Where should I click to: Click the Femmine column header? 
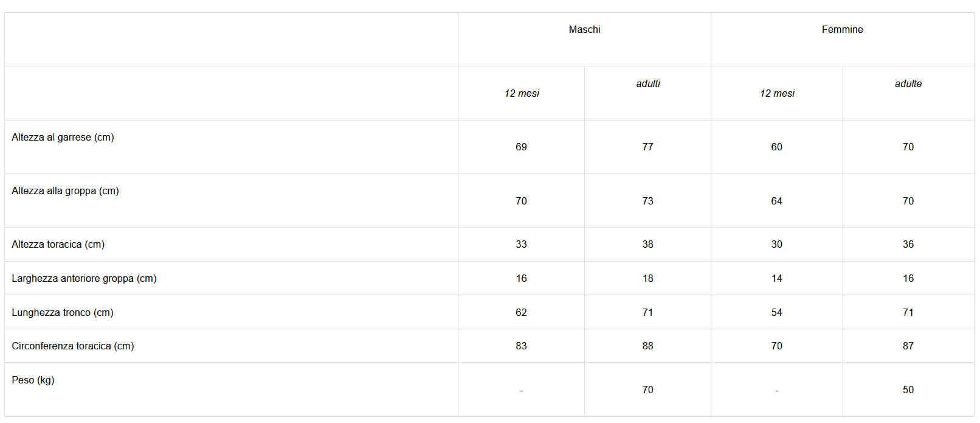842,29
